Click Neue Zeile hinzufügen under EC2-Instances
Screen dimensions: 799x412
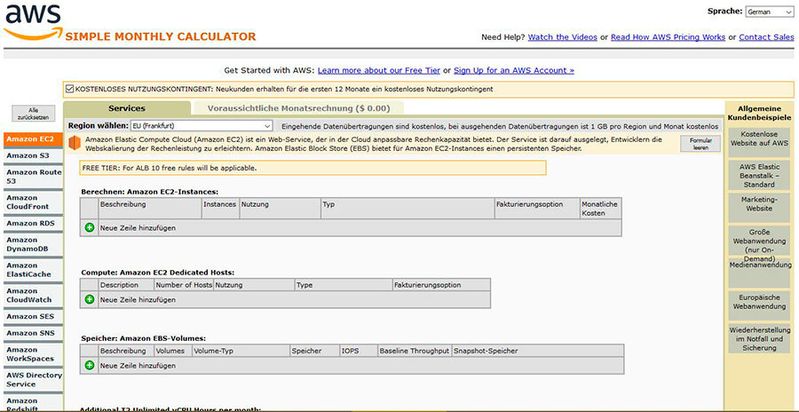(138, 228)
